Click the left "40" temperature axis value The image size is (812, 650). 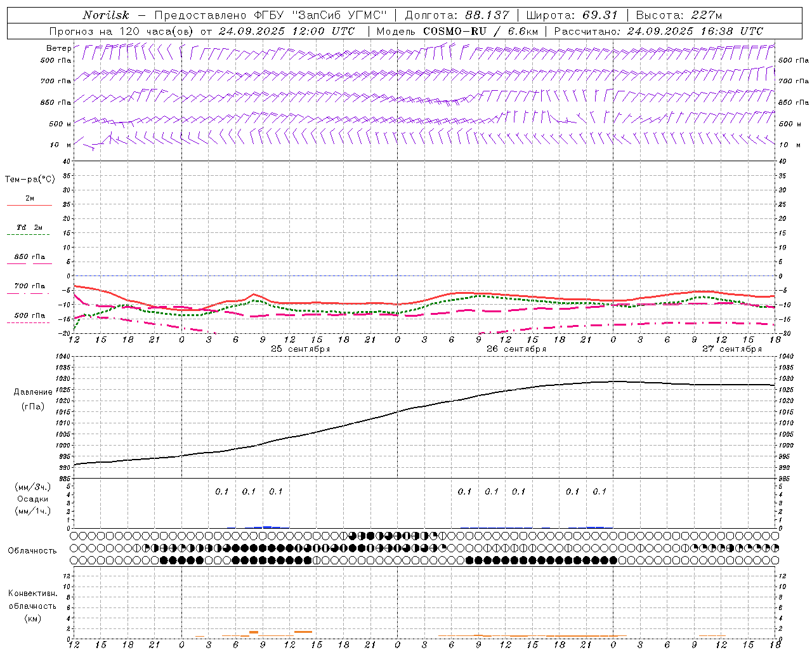pyautogui.click(x=66, y=162)
